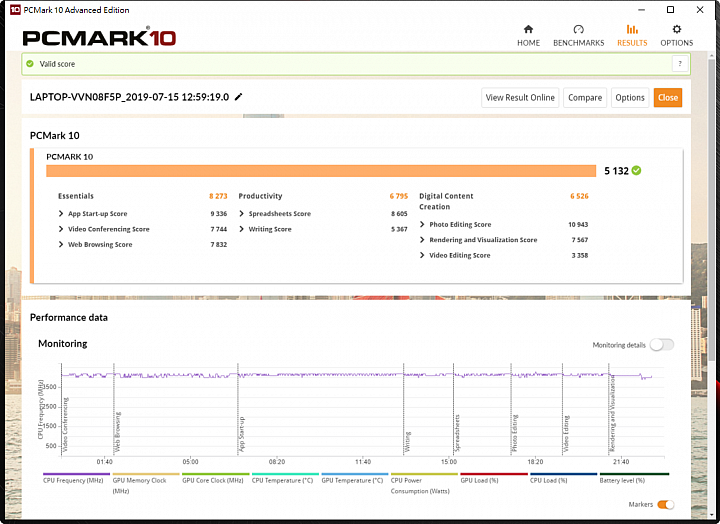720x524 pixels.
Task: Expand Web Browsing Score row
Action: click(61, 244)
